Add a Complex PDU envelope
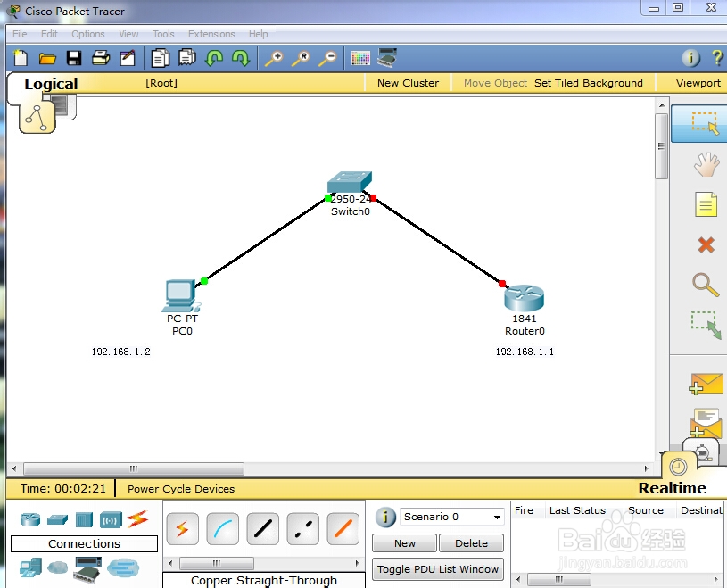 [x=706, y=423]
